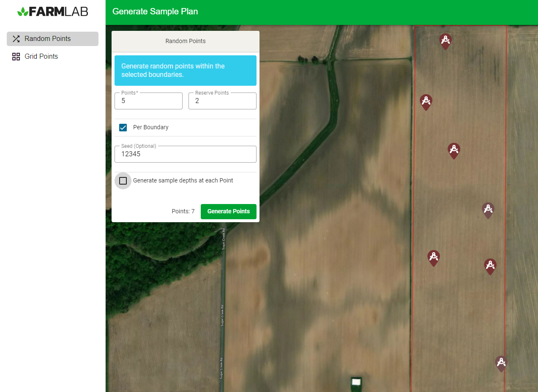Click the Points number input field

point(148,101)
